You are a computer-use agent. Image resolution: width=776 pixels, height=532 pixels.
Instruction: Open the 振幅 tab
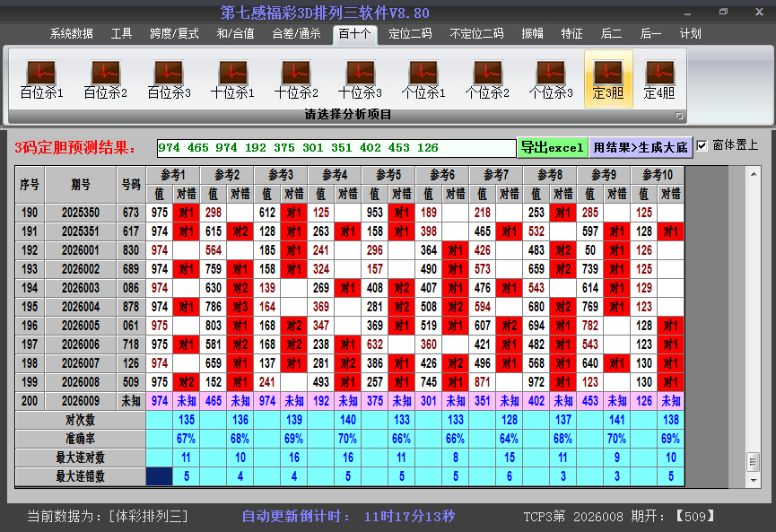point(533,33)
